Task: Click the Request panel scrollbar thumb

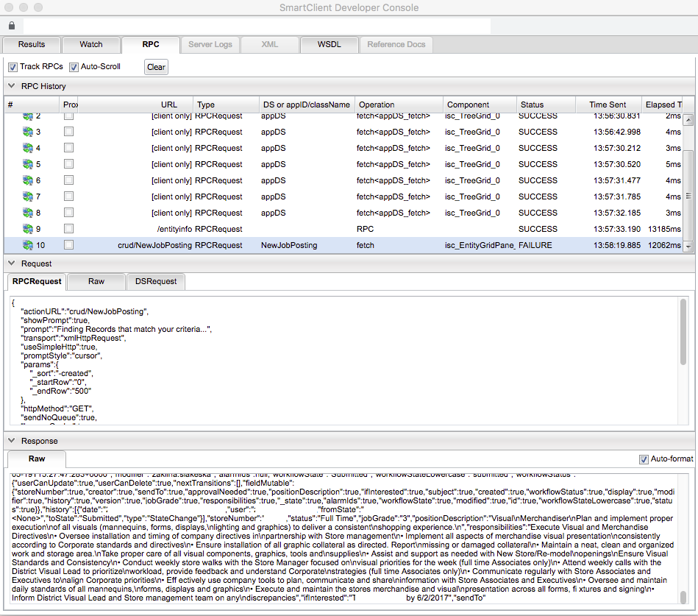Action: click(683, 332)
